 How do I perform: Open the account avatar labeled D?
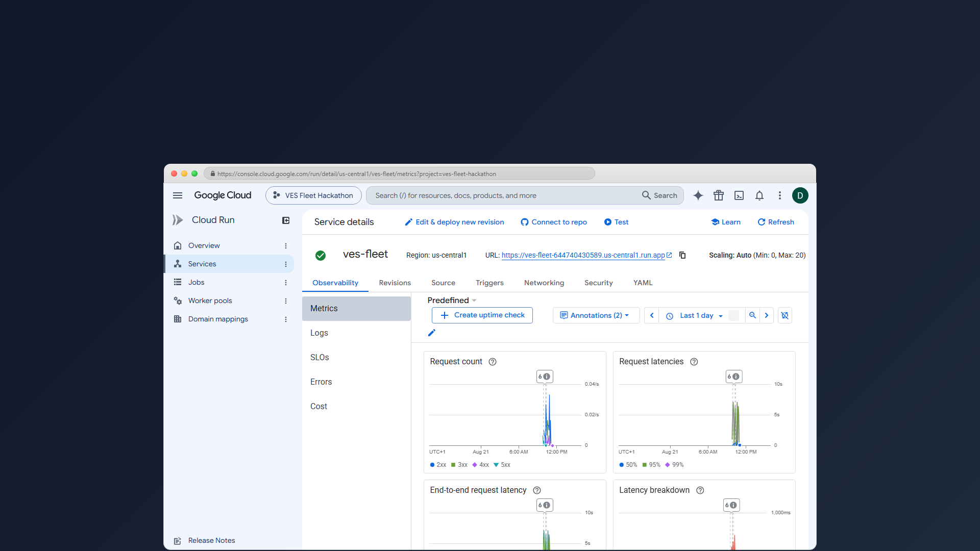pos(800,195)
